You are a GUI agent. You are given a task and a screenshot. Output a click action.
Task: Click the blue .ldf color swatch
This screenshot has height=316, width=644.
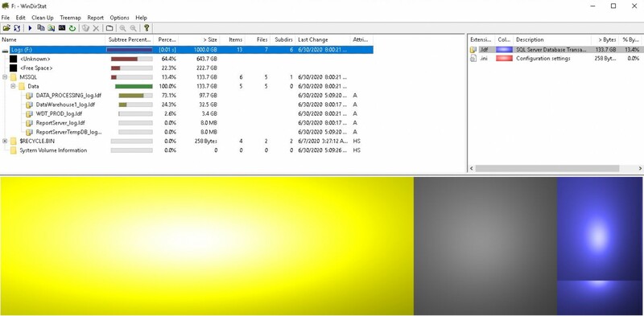504,50
